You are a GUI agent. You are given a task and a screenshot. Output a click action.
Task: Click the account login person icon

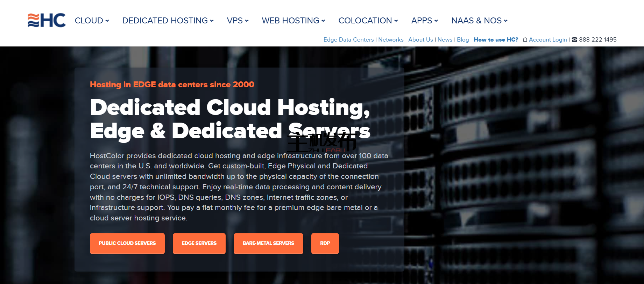(525, 40)
